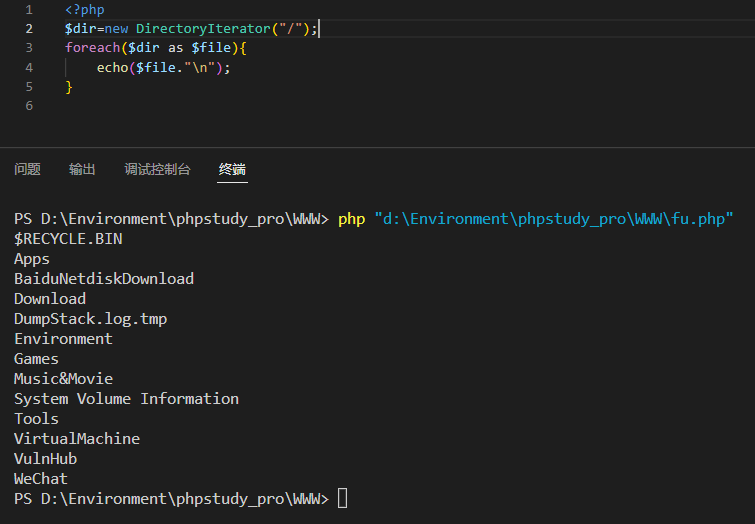Click the echo statement in the editor
The height and width of the screenshot is (524, 755).
pyautogui.click(x=163, y=67)
